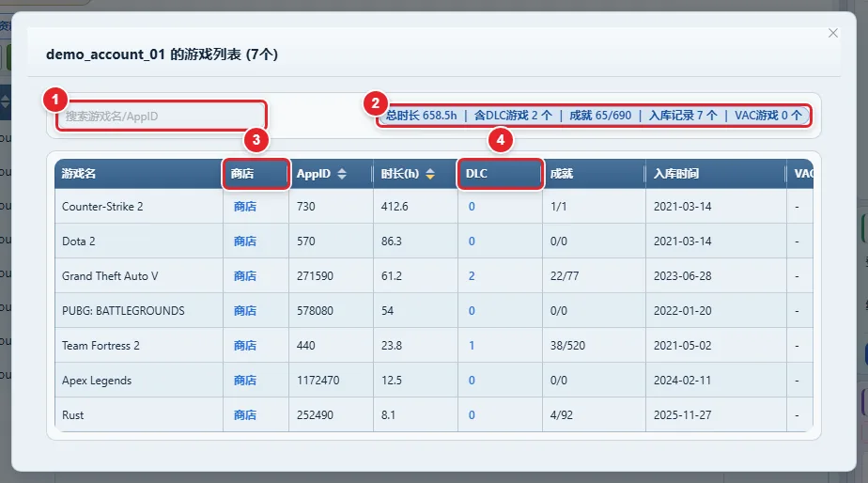
Task: Click the 入库时间 column header
Action: (716, 174)
